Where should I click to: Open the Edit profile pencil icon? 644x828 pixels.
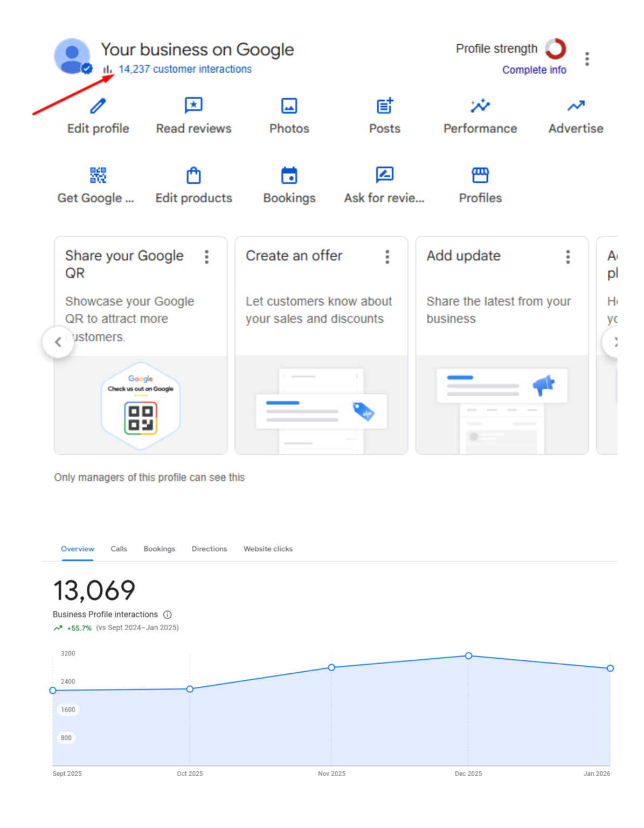tap(97, 106)
